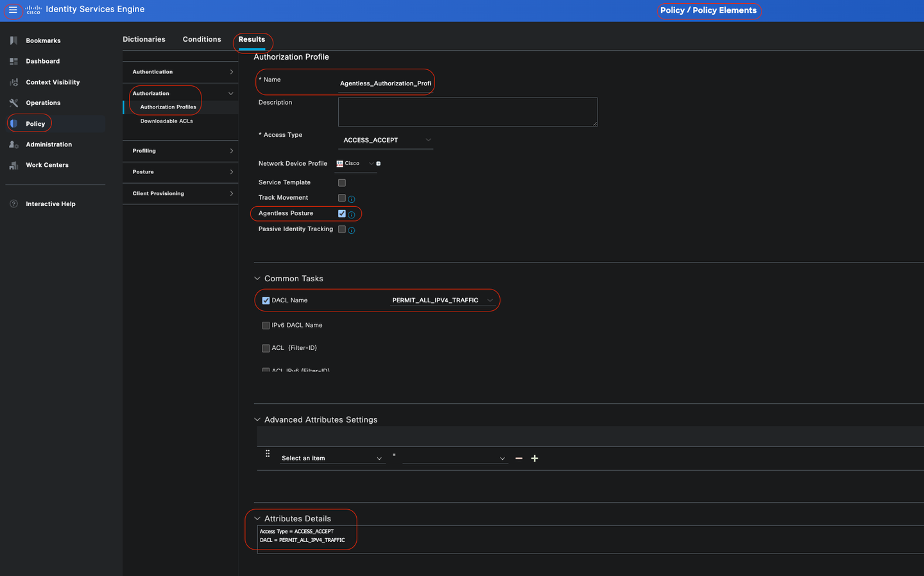
Task: Click info icon beside Passive Identity Tracking
Action: [351, 230]
